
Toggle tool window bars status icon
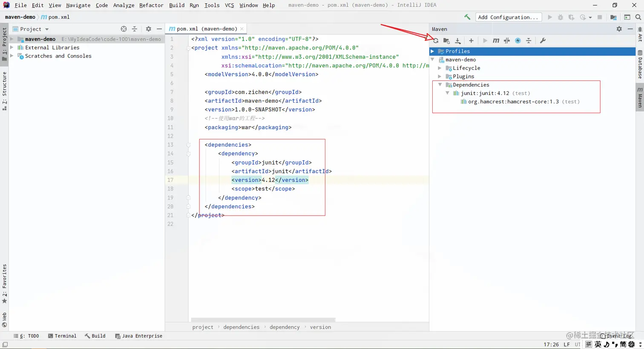(5, 344)
